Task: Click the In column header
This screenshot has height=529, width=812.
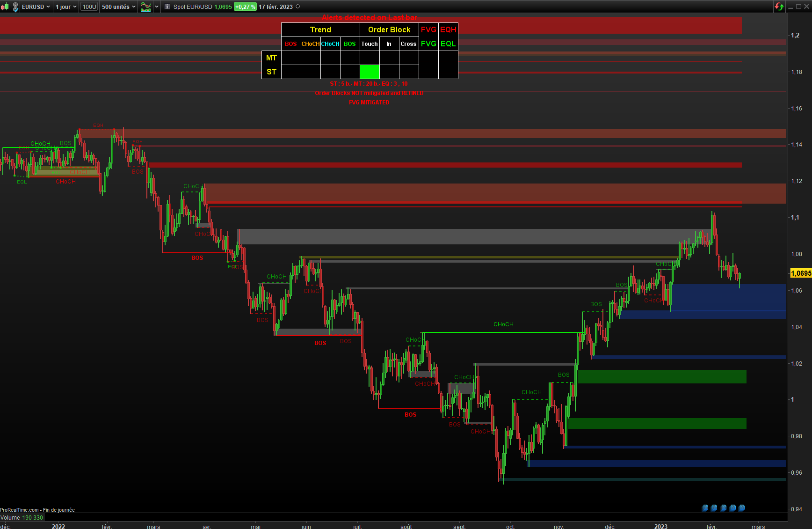Action: tap(389, 44)
